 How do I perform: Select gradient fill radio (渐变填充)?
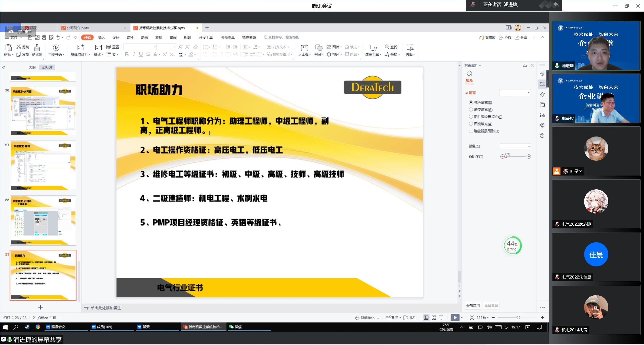point(471,109)
